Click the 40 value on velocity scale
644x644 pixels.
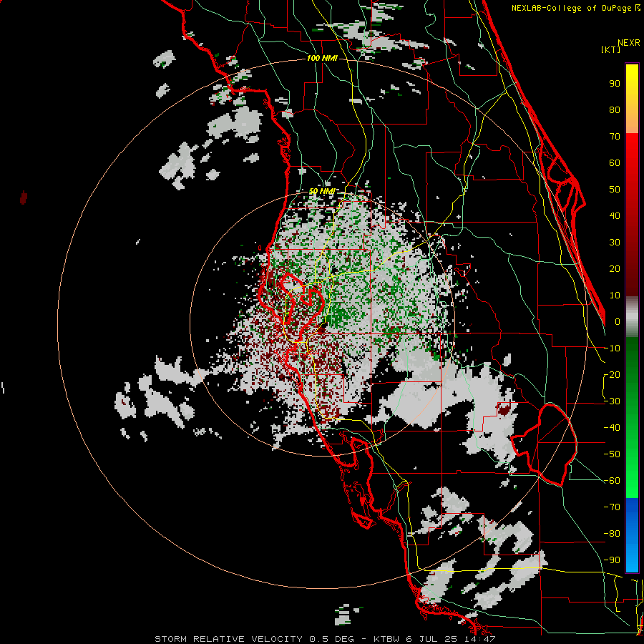(615, 216)
